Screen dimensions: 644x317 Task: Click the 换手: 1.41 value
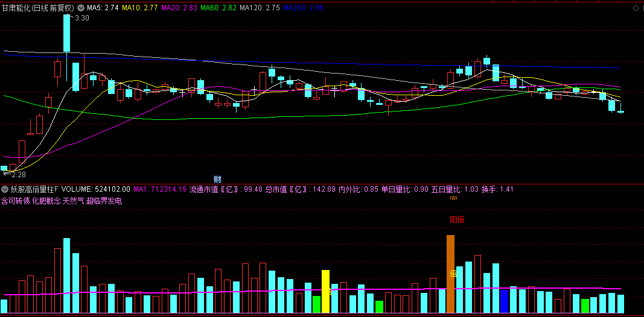click(x=497, y=189)
